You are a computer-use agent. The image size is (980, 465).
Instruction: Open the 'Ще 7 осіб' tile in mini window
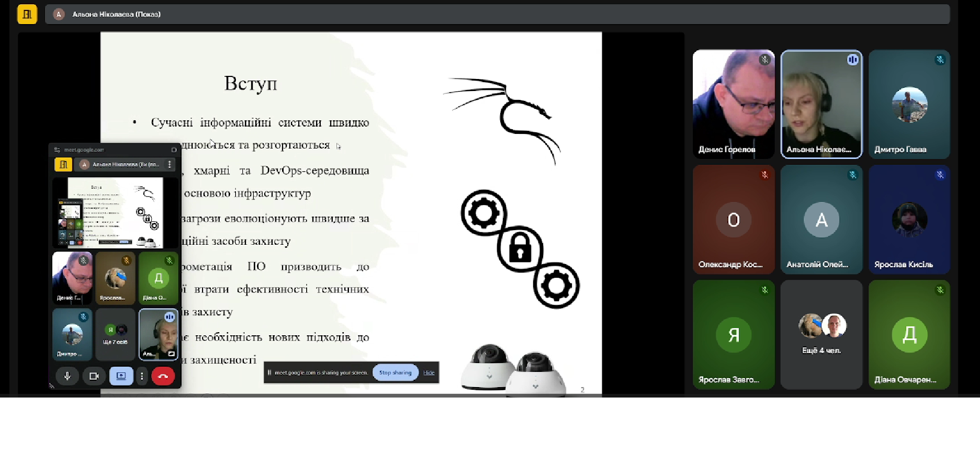pyautogui.click(x=115, y=334)
